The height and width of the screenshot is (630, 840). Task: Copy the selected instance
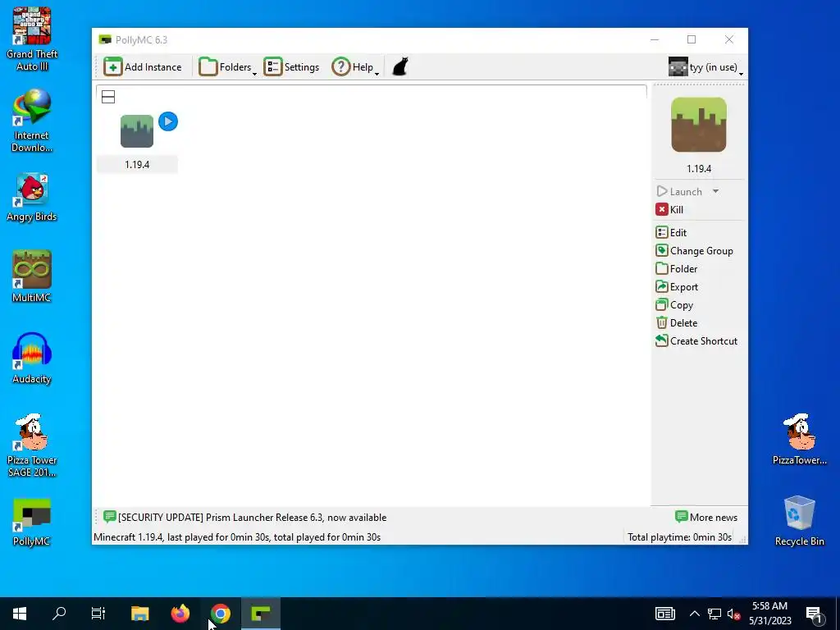coord(674,305)
